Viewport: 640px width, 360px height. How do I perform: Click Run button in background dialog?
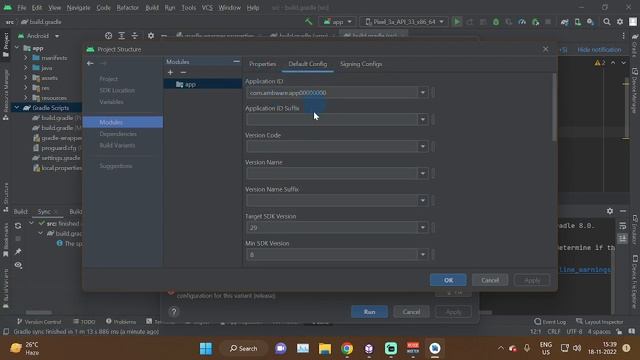[x=369, y=312]
